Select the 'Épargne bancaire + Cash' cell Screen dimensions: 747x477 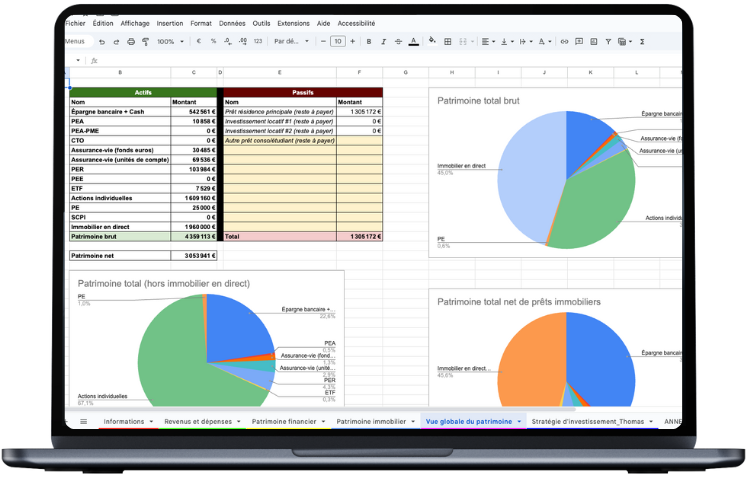(x=120, y=112)
